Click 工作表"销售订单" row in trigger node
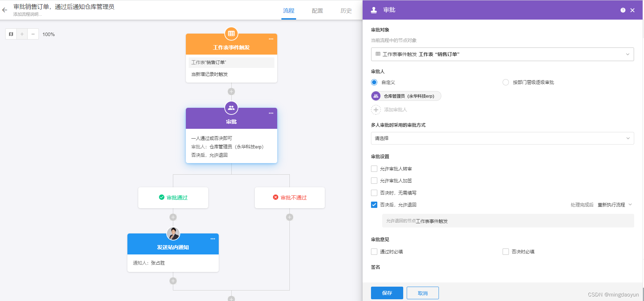This screenshot has height=301, width=644. click(x=231, y=62)
